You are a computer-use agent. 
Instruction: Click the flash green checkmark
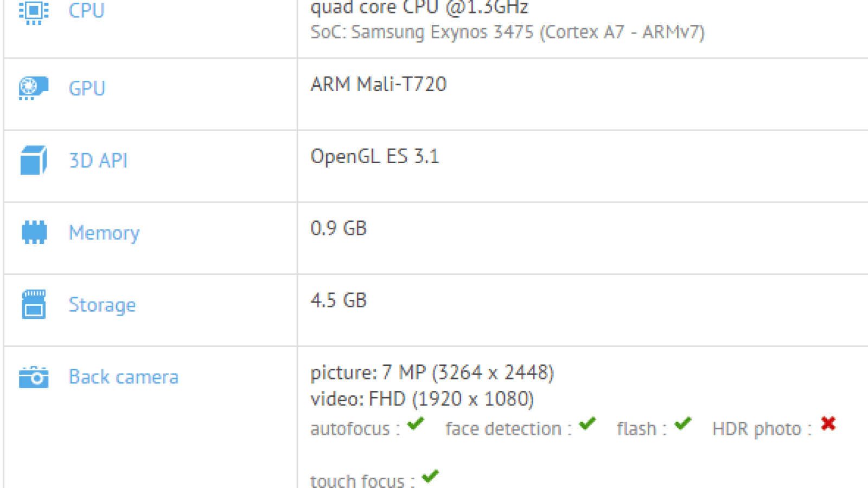[x=683, y=423]
